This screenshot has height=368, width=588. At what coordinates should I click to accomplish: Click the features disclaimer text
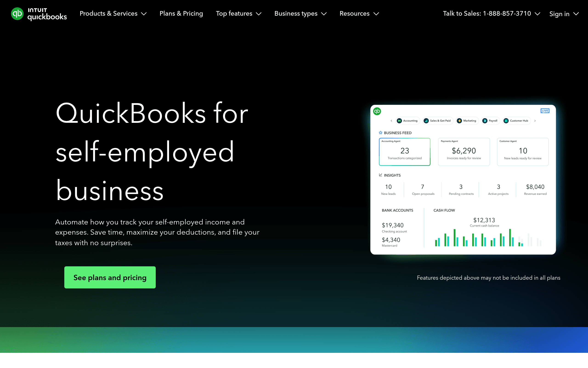[489, 278]
